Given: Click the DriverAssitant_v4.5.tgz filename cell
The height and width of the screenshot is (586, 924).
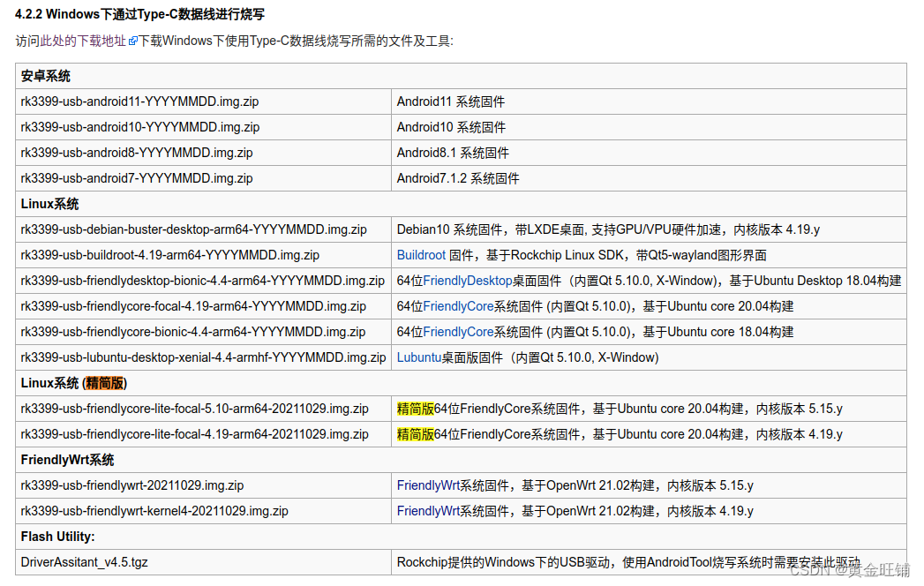Looking at the screenshot, I should tap(85, 562).
